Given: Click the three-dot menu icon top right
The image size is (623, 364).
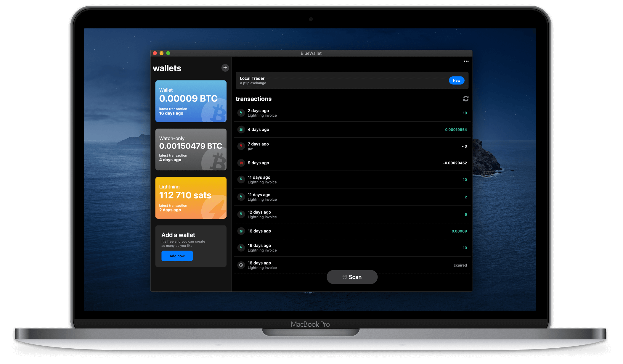Looking at the screenshot, I should (466, 61).
